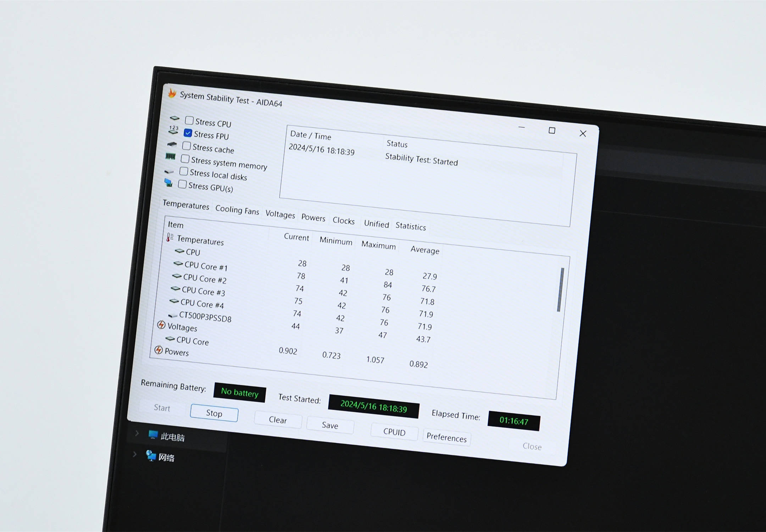Open the Voltages tab

[280, 214]
